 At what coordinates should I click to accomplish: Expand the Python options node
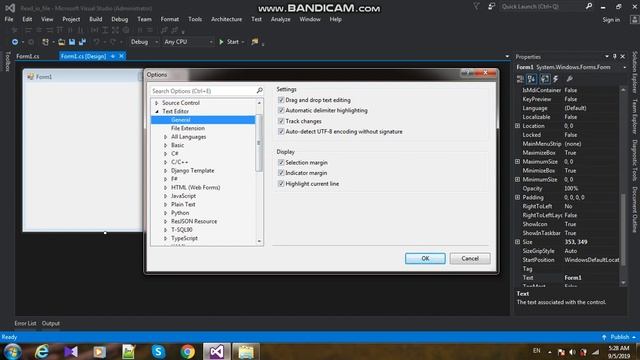coord(165,213)
